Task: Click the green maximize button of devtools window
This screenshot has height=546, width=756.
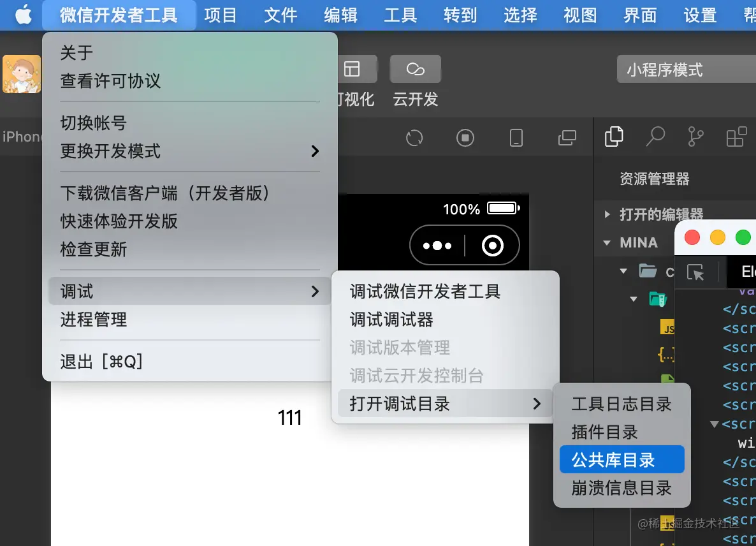Action: pos(743,237)
